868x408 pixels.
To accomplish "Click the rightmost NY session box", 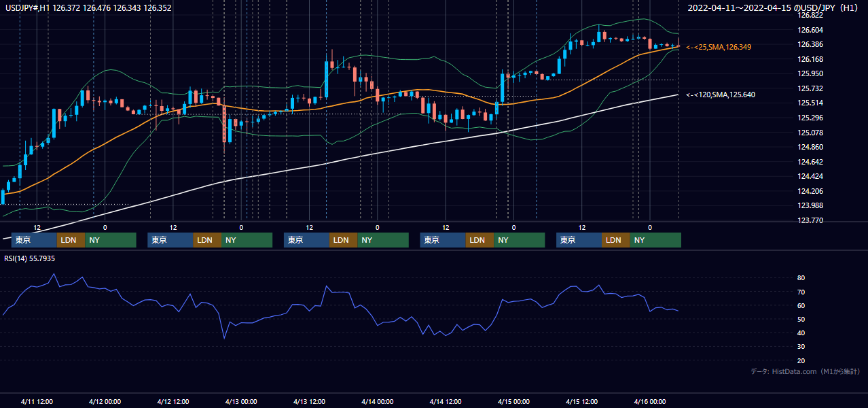I will pos(655,240).
